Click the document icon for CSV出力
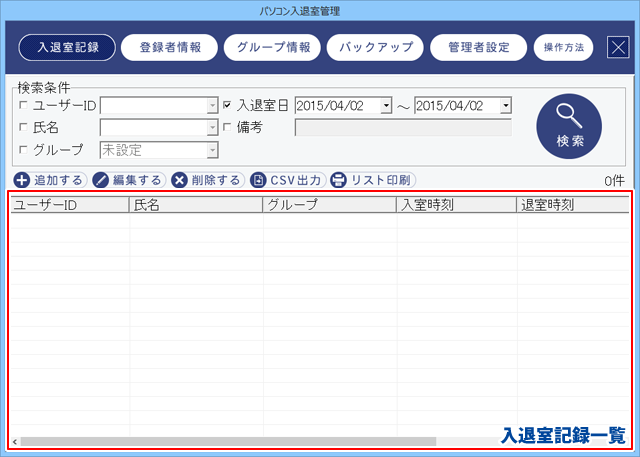This screenshot has height=457, width=640. click(x=258, y=180)
